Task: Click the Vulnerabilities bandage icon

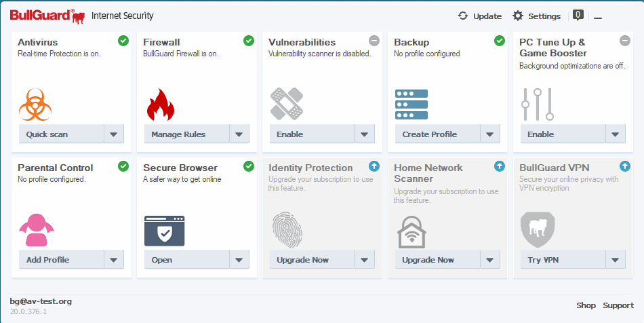Action: tap(286, 104)
